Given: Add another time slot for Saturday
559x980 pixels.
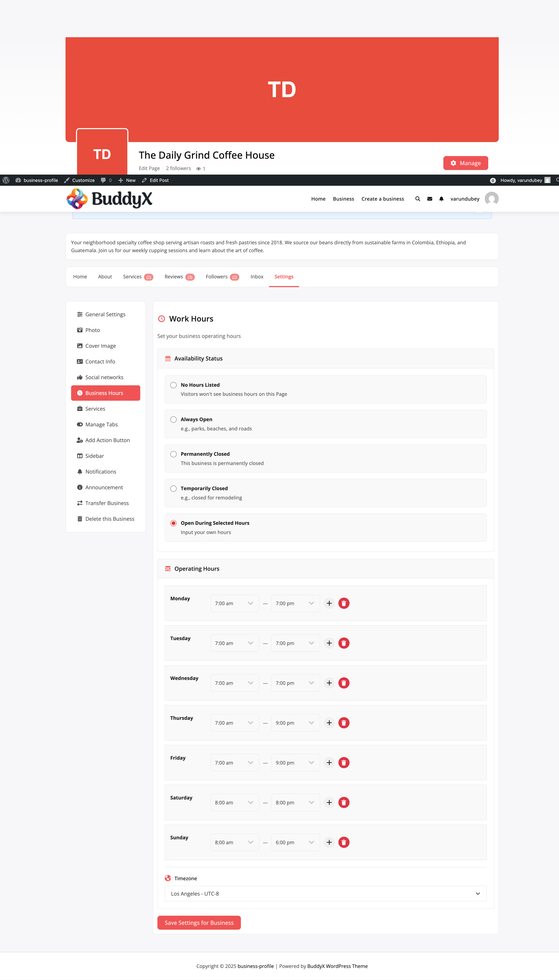Looking at the screenshot, I should pyautogui.click(x=329, y=803).
